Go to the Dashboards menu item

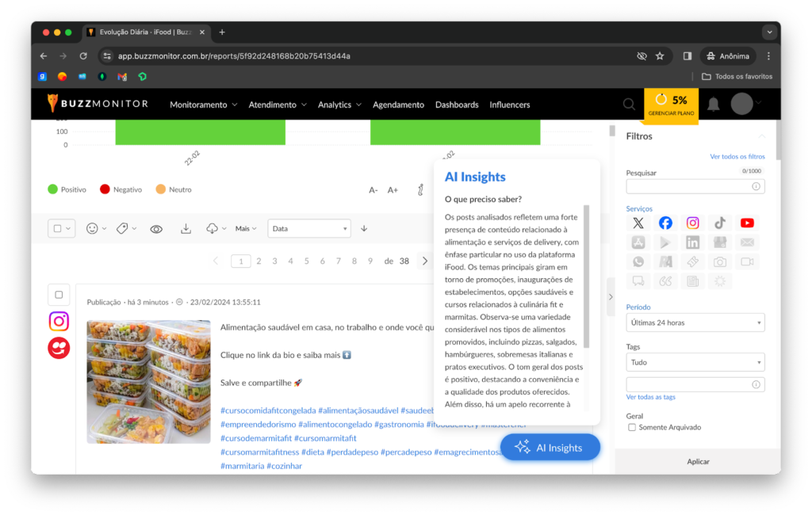click(457, 105)
